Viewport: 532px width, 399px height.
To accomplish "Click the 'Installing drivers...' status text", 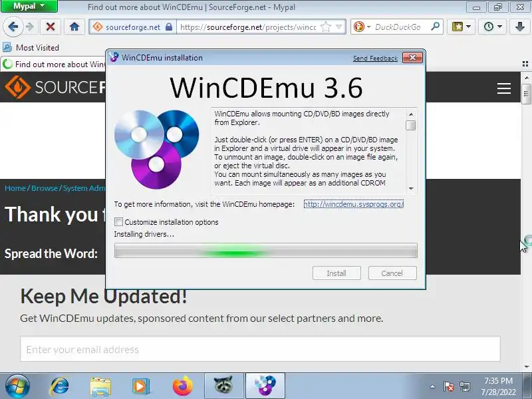I will pyautogui.click(x=144, y=234).
